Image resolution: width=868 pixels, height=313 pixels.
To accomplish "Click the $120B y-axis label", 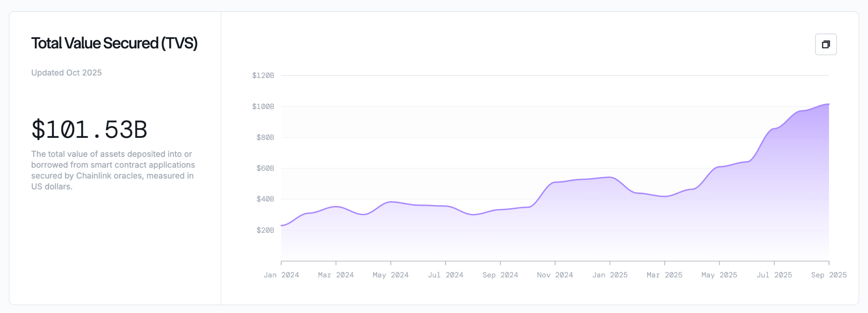I will (263, 75).
